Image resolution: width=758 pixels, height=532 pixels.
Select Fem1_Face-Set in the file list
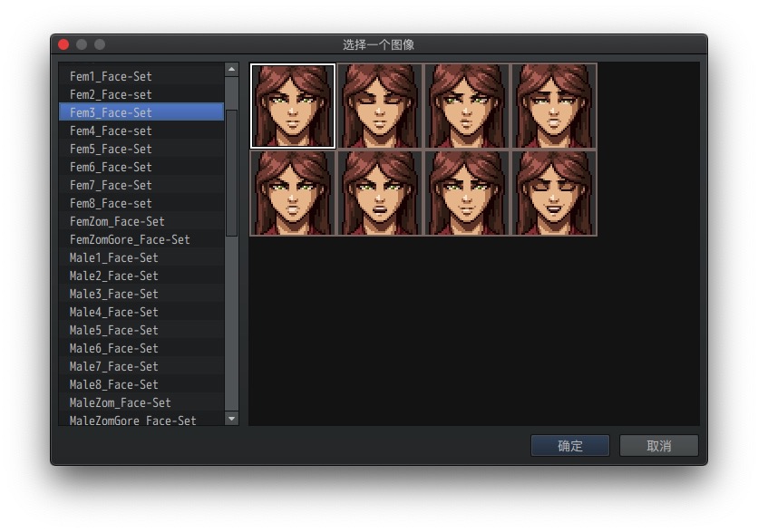tap(141, 76)
